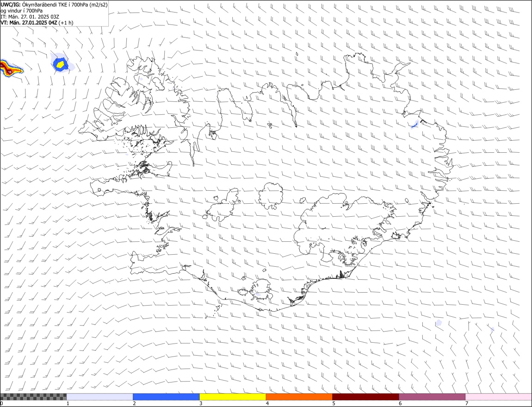Click the small blue turbulence streak in east Iceland

click(x=414, y=125)
